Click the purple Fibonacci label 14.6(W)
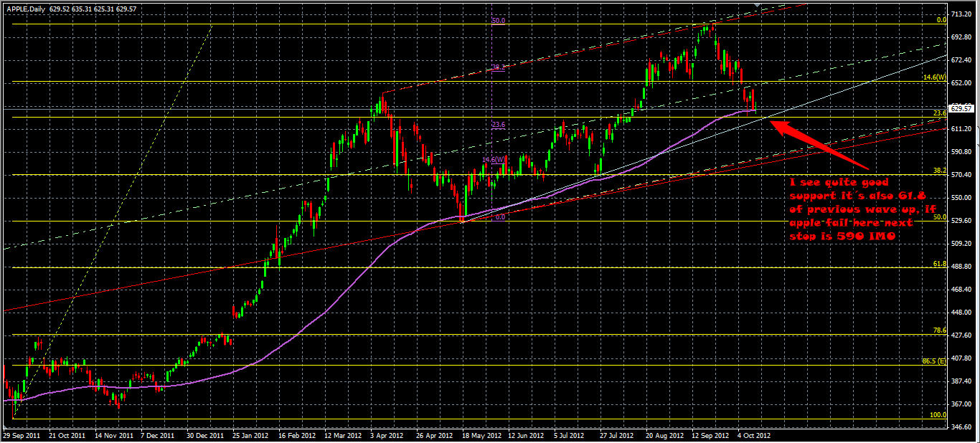Image resolution: width=980 pixels, height=443 pixels. pos(494,160)
